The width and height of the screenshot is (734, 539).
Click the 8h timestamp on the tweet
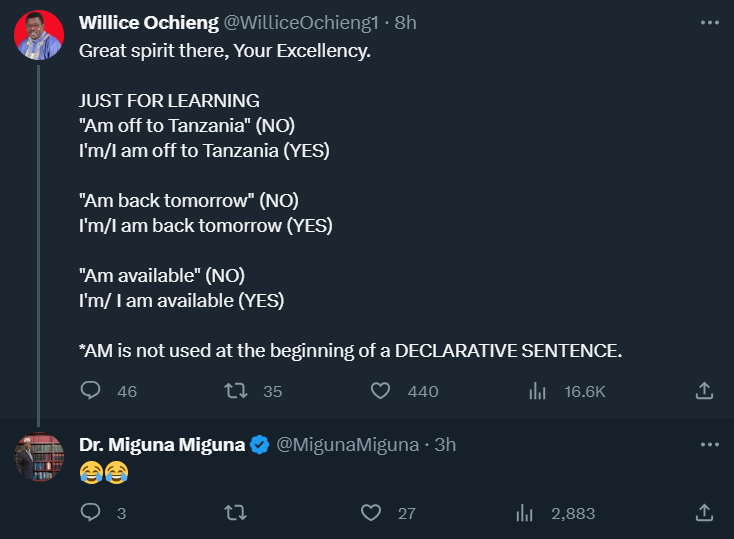406,22
